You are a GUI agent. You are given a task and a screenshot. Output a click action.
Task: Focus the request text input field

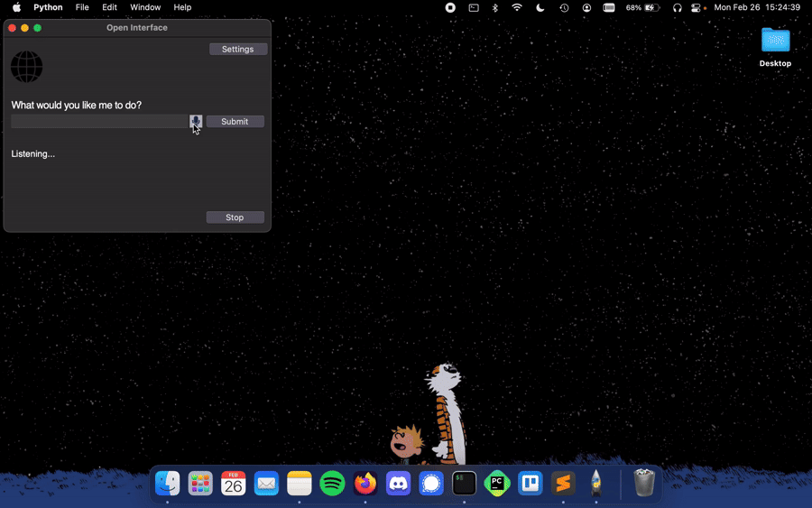(x=99, y=121)
